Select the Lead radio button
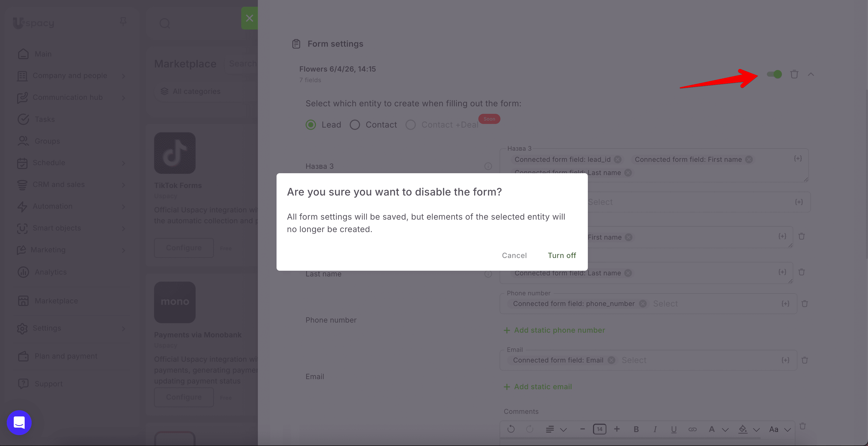Viewport: 868px width, 446px height. click(x=311, y=125)
